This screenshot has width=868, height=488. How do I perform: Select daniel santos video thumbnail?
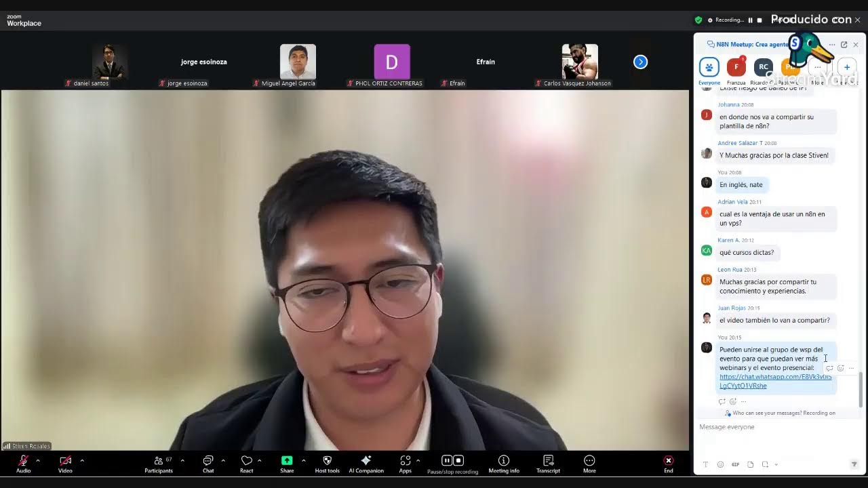coord(110,62)
